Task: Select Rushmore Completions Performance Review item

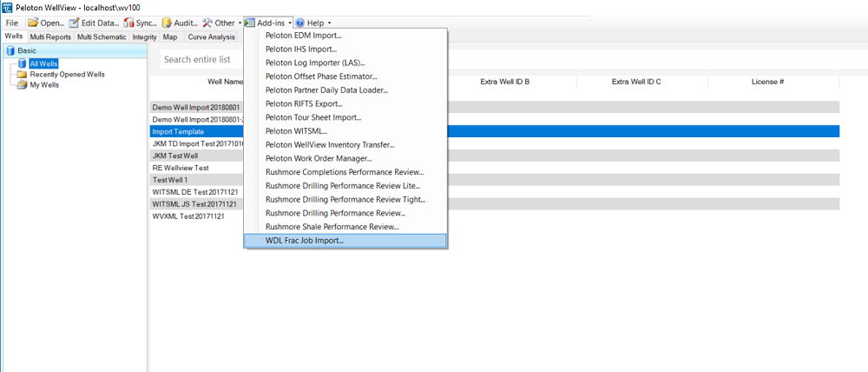Action: tap(345, 172)
